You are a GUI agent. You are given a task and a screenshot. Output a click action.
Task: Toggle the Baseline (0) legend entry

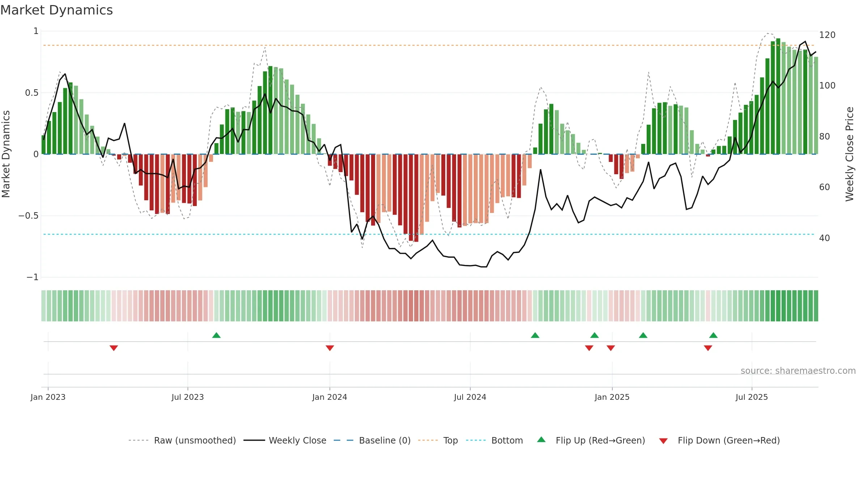(x=372, y=440)
